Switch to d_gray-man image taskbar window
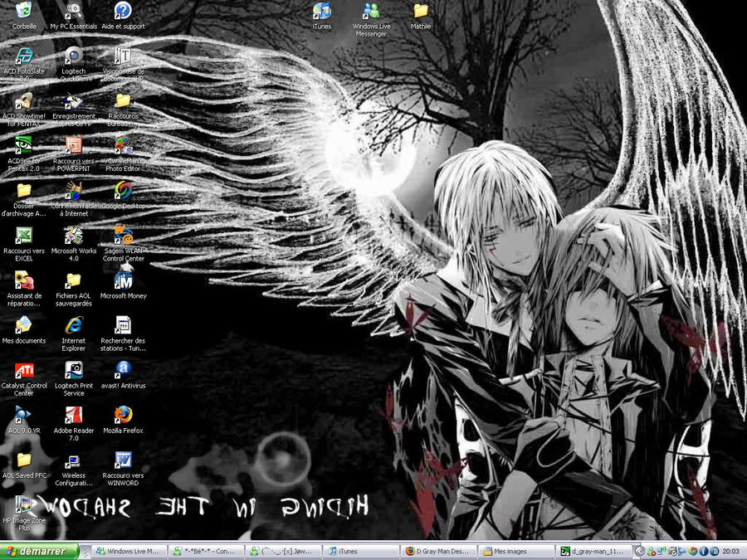The image size is (747, 560). point(593,552)
